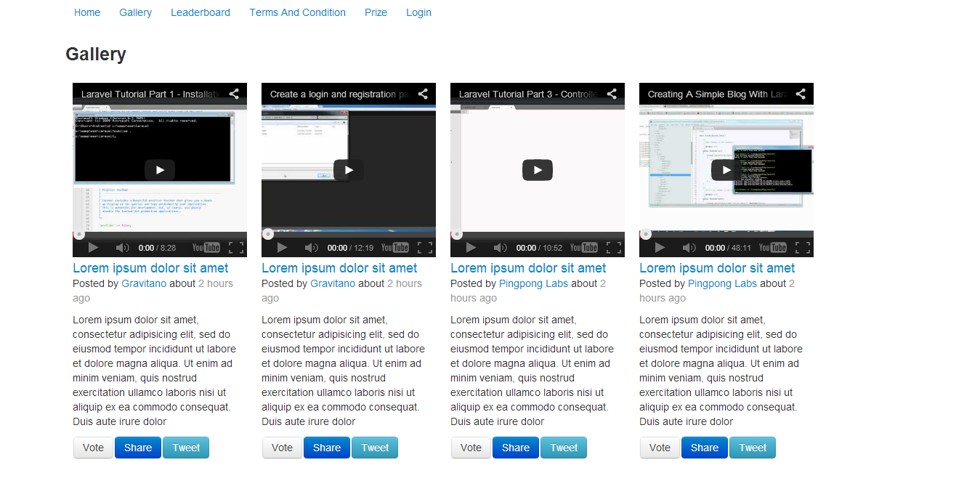Mute the 8:28 video with the speaker icon
Viewport: 980px width, 481px height.
(x=123, y=248)
